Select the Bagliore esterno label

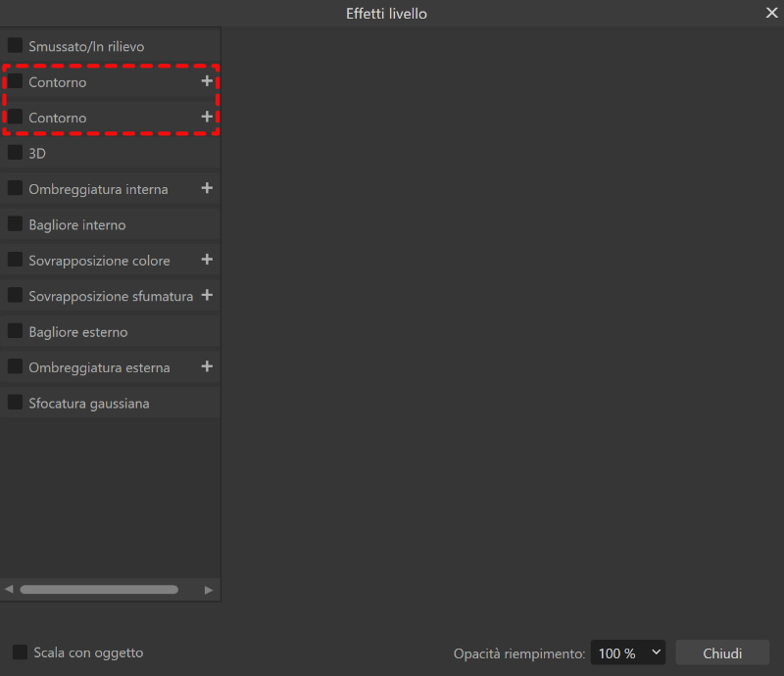tap(78, 332)
